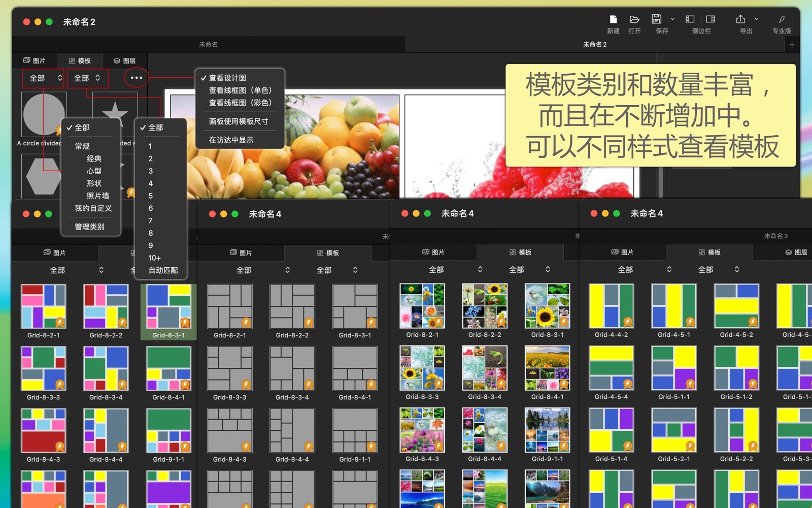Open the circled three-dot more options button
Image resolution: width=812 pixels, height=508 pixels.
click(x=136, y=78)
